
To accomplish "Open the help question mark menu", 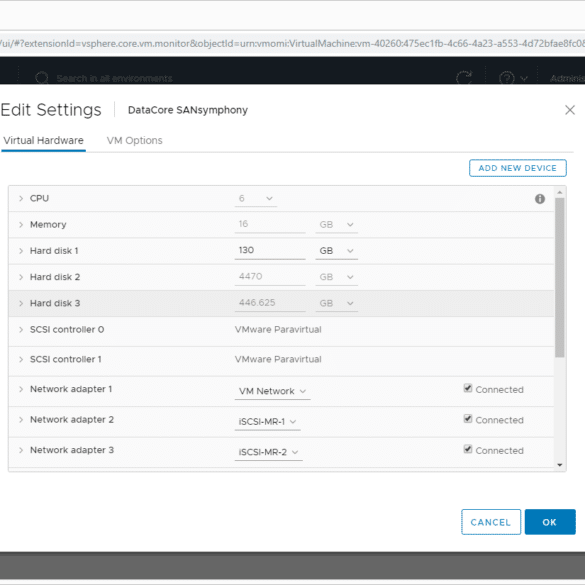I will point(513,78).
